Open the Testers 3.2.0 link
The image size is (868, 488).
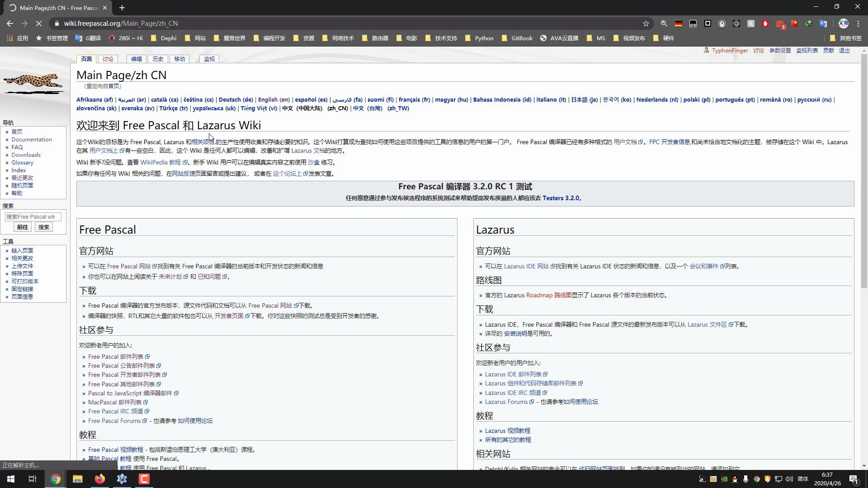pos(561,198)
